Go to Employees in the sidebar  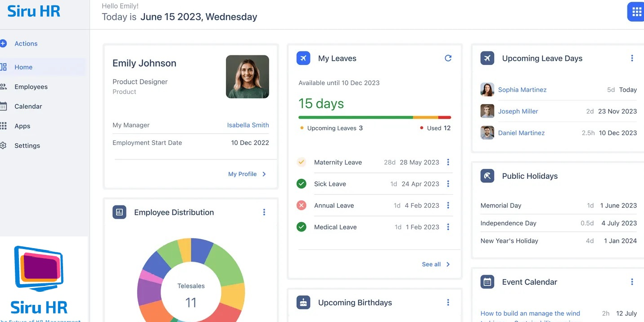click(x=31, y=87)
